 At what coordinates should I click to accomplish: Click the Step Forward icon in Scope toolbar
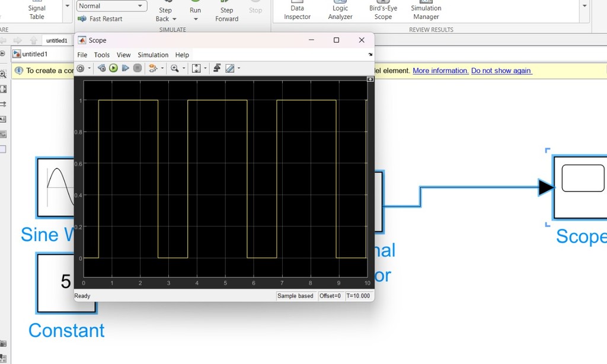[x=125, y=68]
